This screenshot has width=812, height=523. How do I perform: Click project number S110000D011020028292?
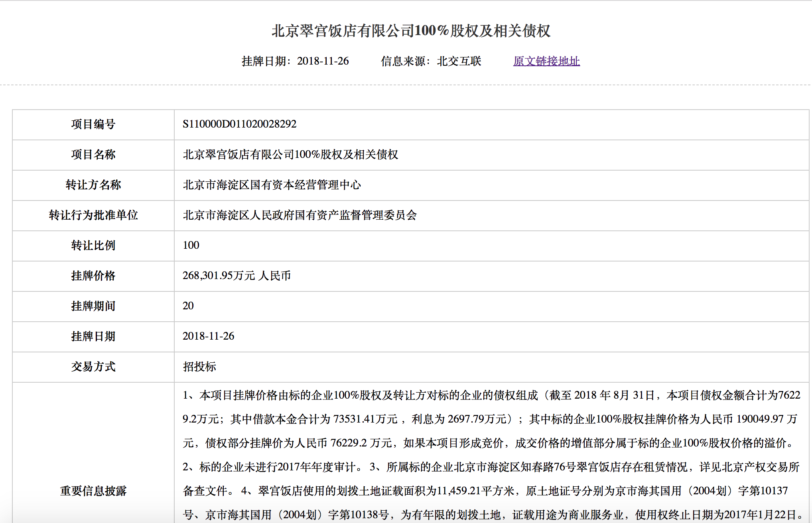pyautogui.click(x=239, y=124)
